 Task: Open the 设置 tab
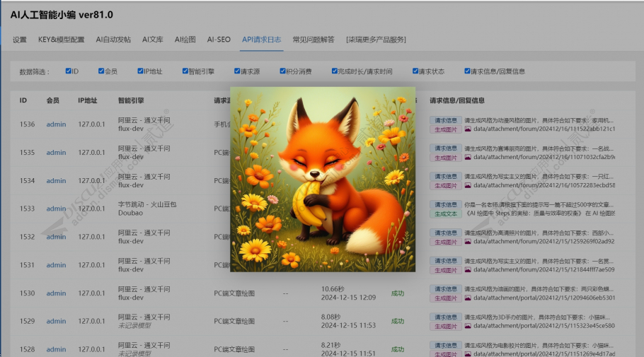[19, 40]
